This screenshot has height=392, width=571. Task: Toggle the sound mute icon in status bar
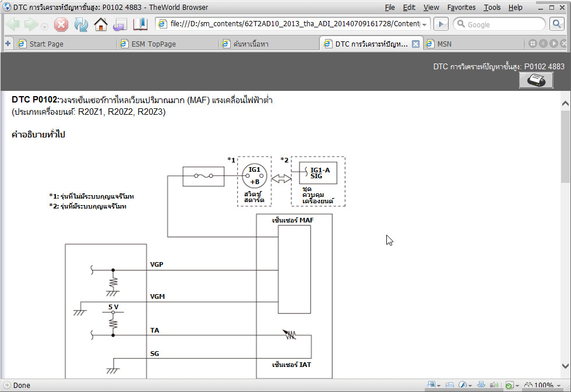coord(494,385)
